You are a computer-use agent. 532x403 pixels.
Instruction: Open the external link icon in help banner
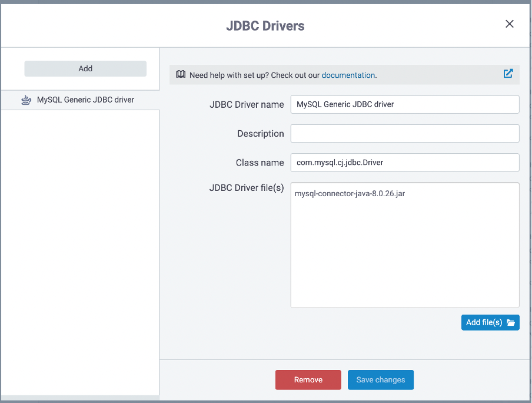click(508, 74)
